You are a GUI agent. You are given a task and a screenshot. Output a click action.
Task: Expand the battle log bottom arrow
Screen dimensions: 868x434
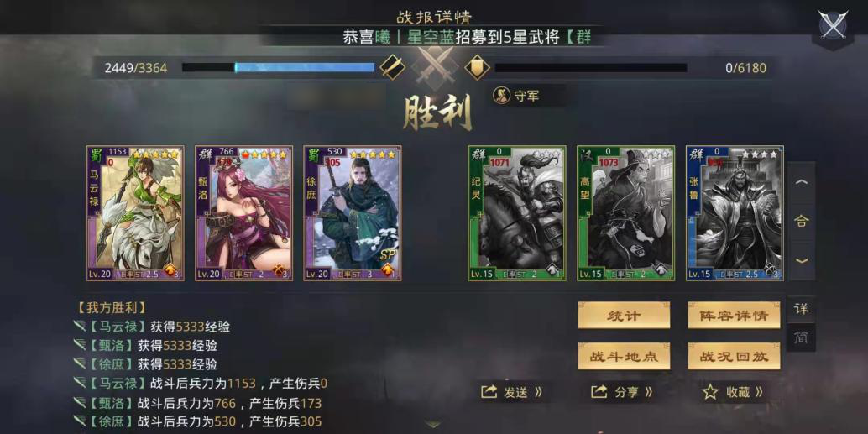pyautogui.click(x=434, y=425)
